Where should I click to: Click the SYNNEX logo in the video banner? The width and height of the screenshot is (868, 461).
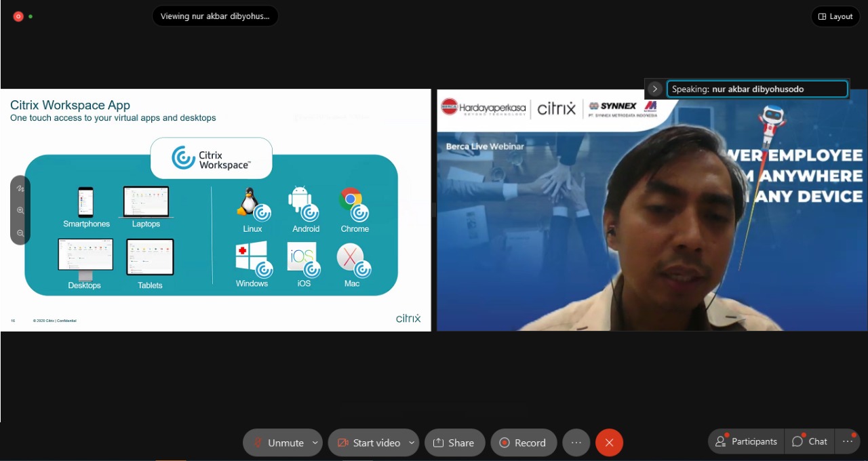(x=613, y=106)
